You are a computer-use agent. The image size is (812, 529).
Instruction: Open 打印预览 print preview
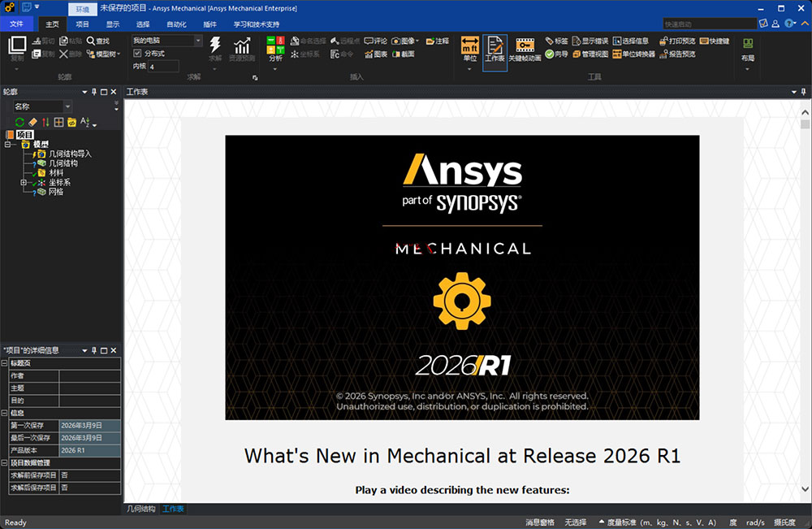point(675,41)
